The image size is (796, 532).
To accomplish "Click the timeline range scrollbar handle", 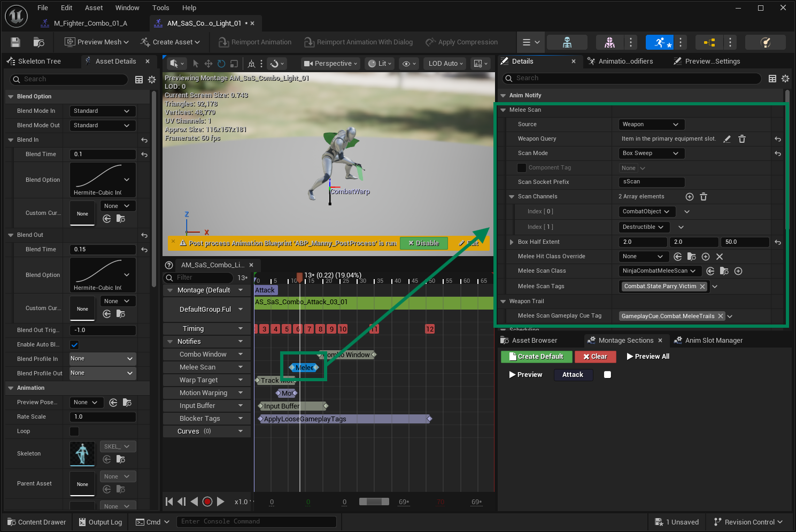I will (x=374, y=502).
